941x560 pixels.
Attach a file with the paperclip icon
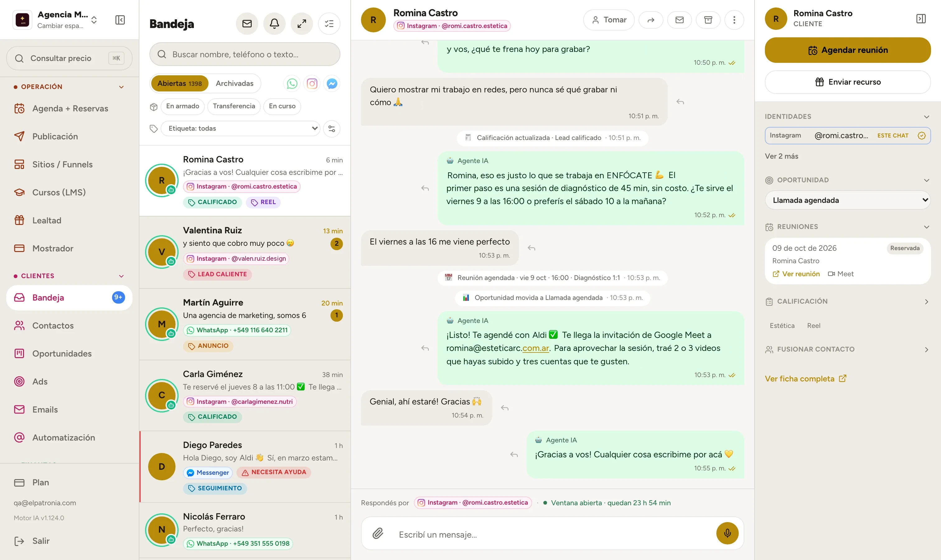point(378,533)
